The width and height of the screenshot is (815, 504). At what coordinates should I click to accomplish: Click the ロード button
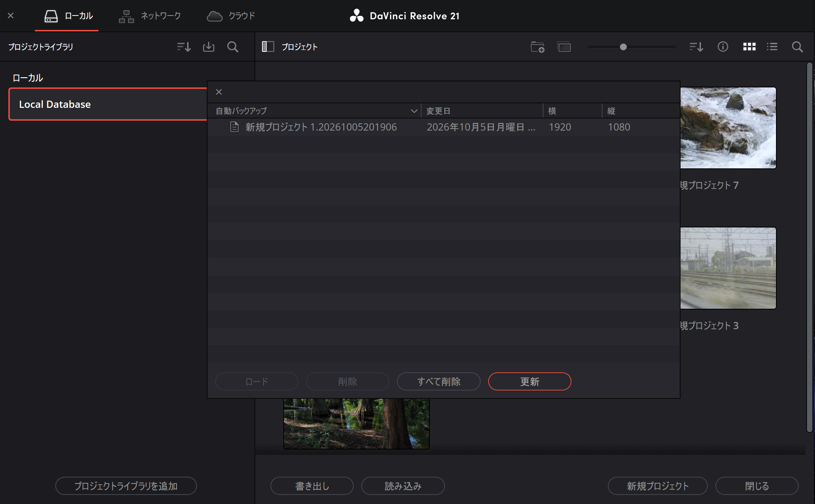(257, 381)
